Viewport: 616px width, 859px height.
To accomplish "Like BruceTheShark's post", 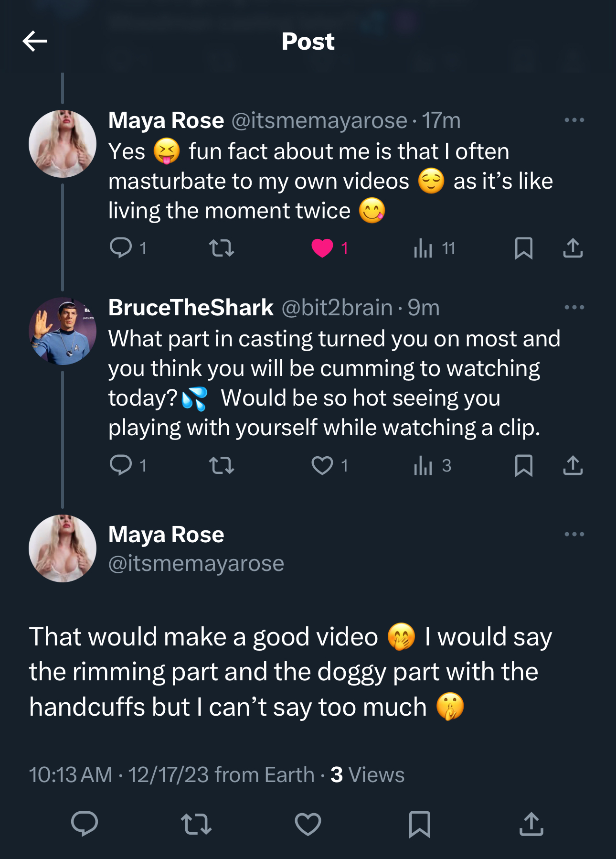I will (322, 465).
